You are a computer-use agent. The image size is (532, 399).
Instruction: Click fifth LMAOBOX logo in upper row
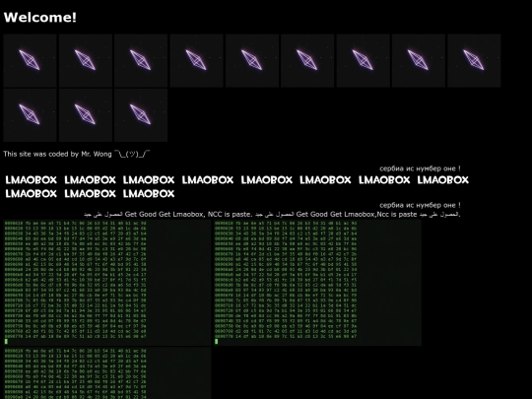pos(267,180)
